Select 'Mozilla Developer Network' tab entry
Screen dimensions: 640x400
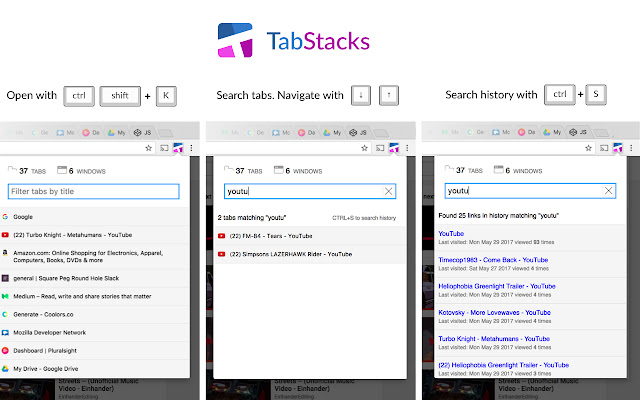tap(95, 332)
